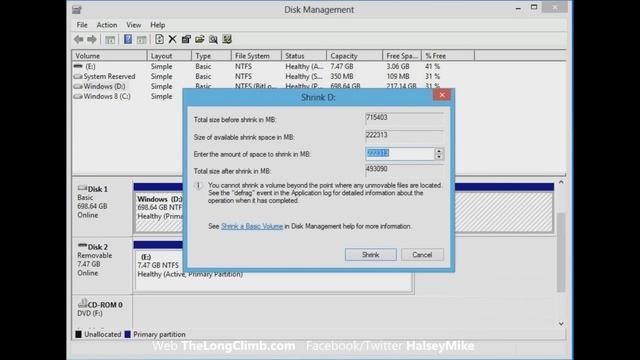This screenshot has height=360, width=640.
Task: Click Cancel in Shrink D: dialog
Action: click(x=422, y=255)
